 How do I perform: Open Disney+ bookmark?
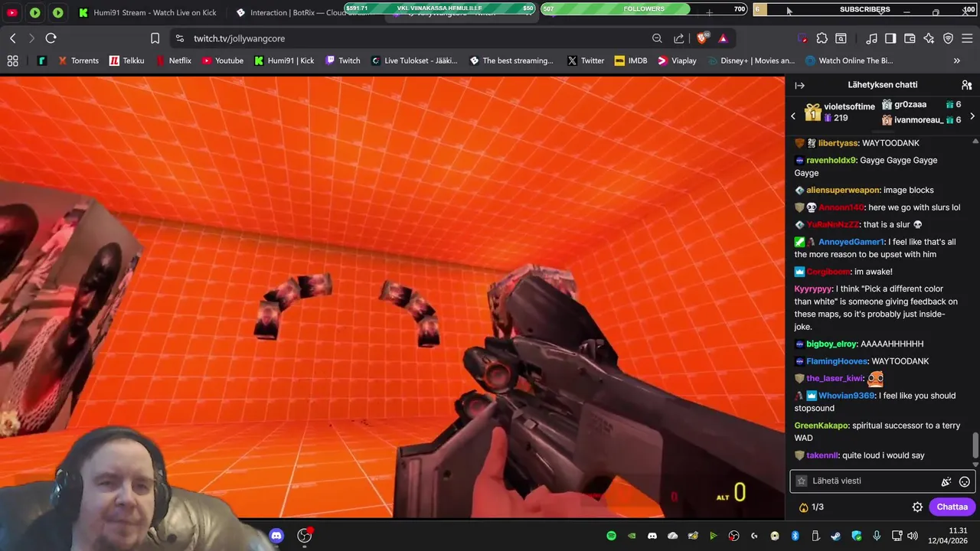pyautogui.click(x=750, y=60)
